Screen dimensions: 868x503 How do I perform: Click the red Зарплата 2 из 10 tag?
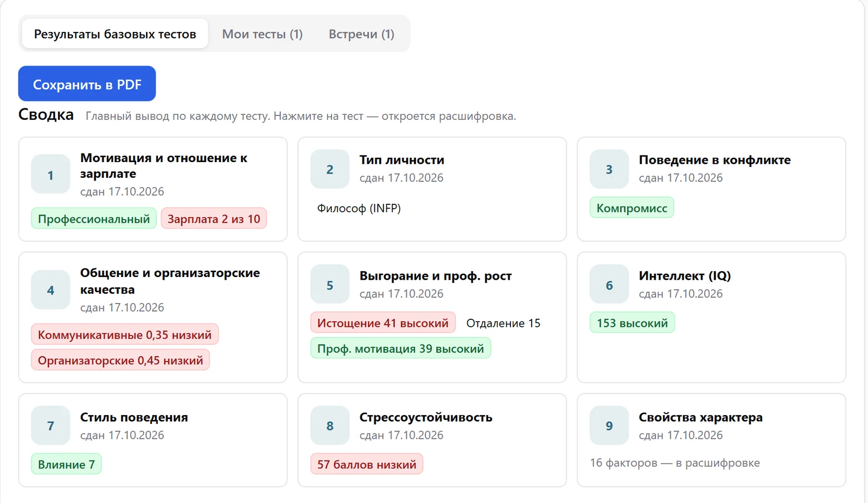(x=214, y=218)
